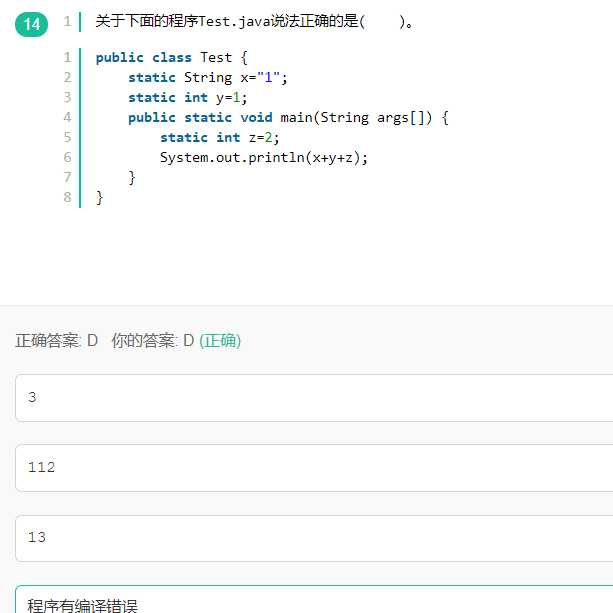Screen dimensions: 613x613
Task: Select answer option 13
Action: (314, 538)
